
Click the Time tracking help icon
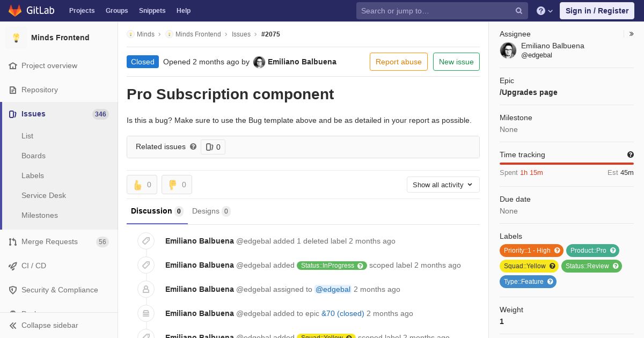point(631,155)
